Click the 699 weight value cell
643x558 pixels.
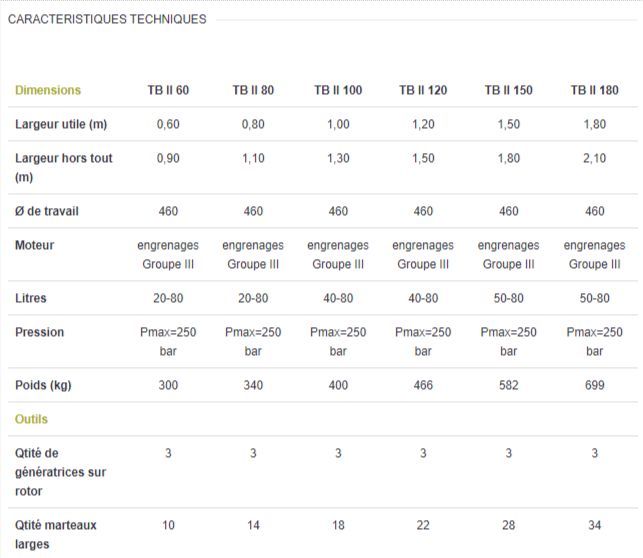594,385
